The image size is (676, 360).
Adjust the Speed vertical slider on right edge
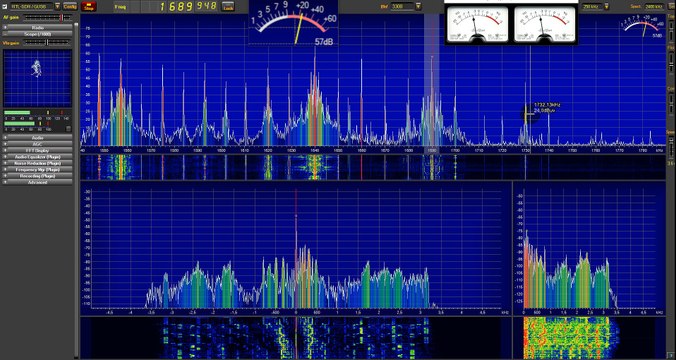click(671, 147)
